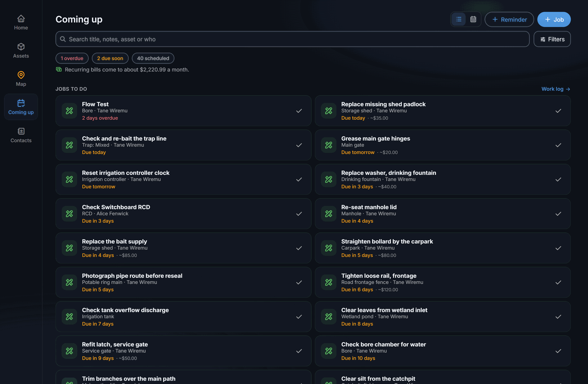Click the tools icon on trap line job
The image size is (588, 384).
tap(69, 145)
